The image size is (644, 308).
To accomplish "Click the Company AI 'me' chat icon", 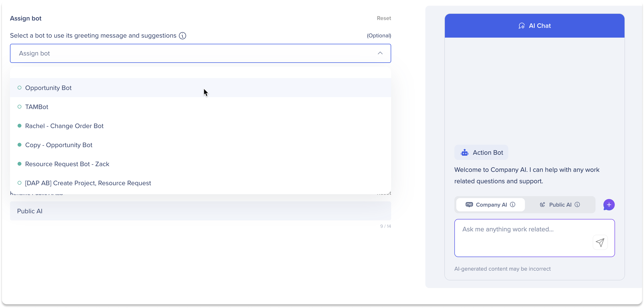I will (x=469, y=205).
